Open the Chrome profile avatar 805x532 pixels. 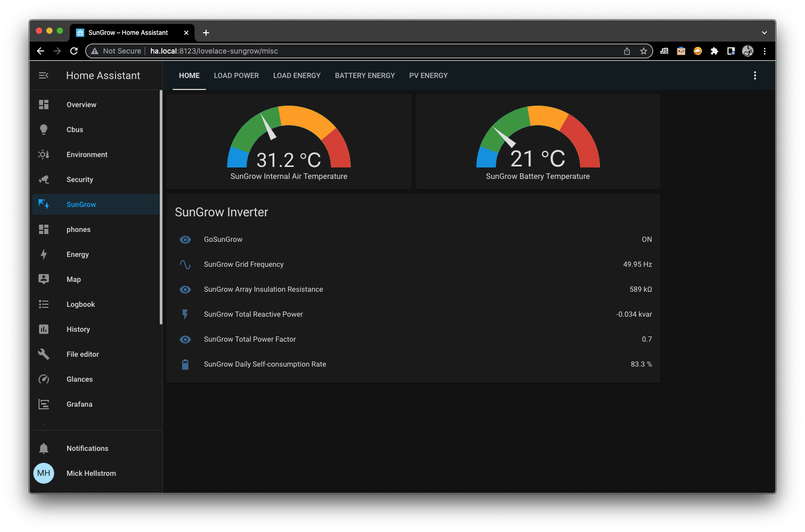[x=748, y=51]
